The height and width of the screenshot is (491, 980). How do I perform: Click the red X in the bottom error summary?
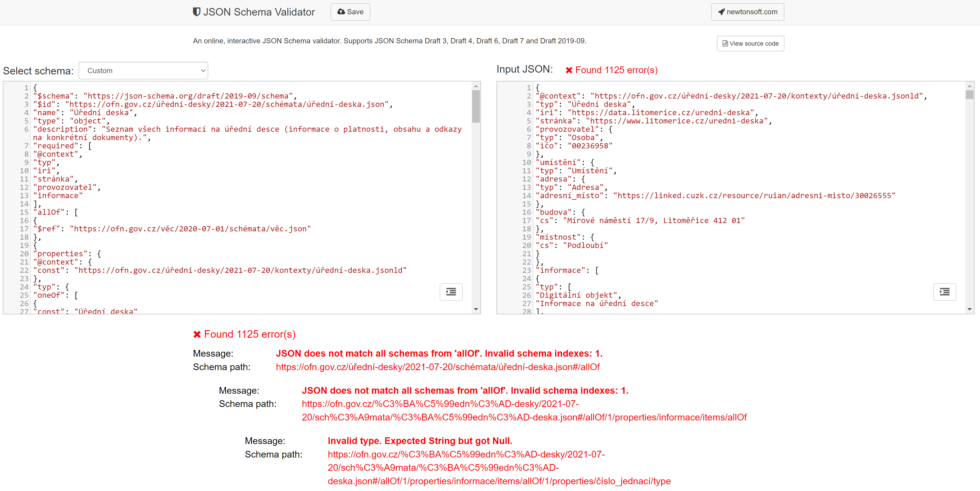[197, 334]
